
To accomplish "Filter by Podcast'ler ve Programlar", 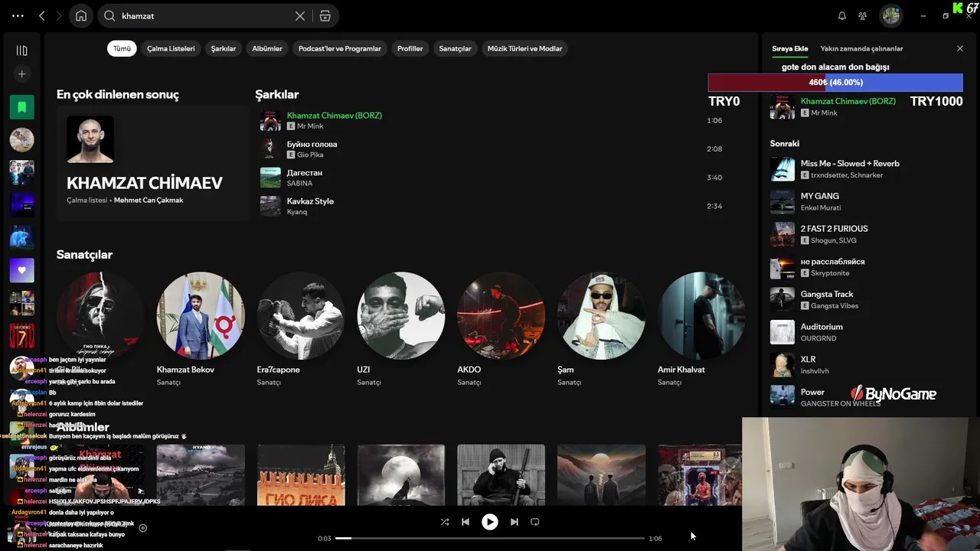I will pos(340,48).
